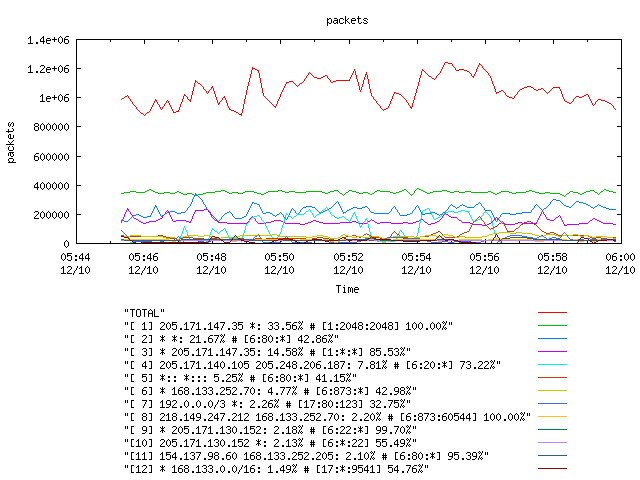Click the vertical "packets" y-axis label
Viewport: 640px width, 480px height.
pyautogui.click(x=11, y=142)
